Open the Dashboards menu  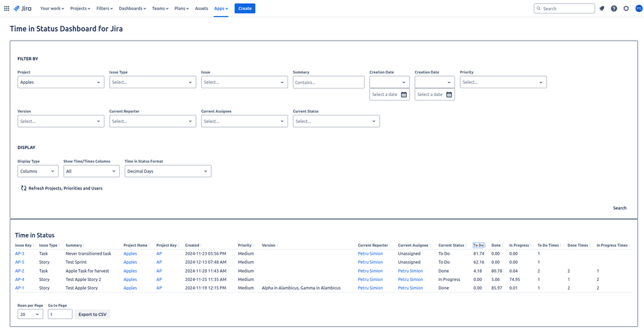pos(133,8)
